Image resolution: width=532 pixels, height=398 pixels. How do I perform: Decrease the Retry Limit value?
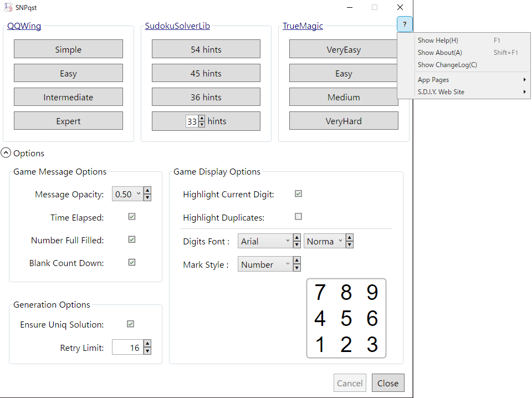pos(147,350)
